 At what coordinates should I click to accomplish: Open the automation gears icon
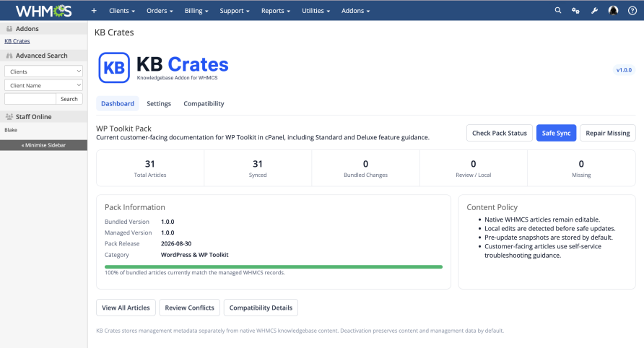tap(576, 11)
